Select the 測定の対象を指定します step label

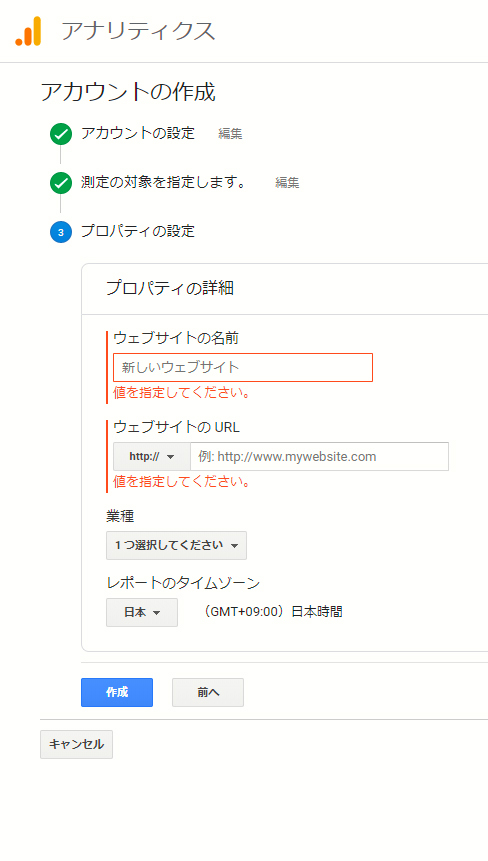164,182
